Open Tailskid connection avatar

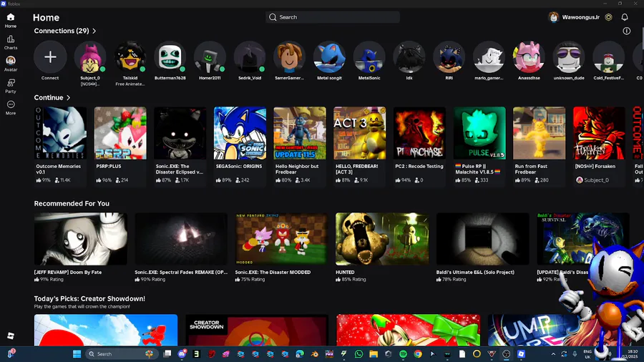coord(130,57)
